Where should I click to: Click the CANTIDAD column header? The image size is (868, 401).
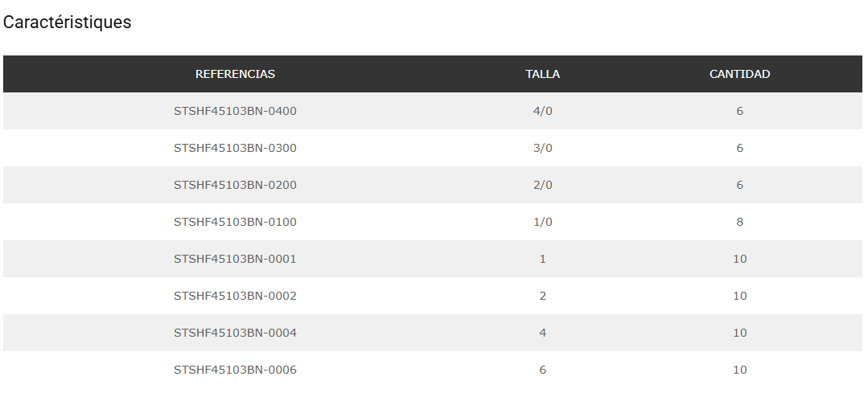(x=739, y=74)
